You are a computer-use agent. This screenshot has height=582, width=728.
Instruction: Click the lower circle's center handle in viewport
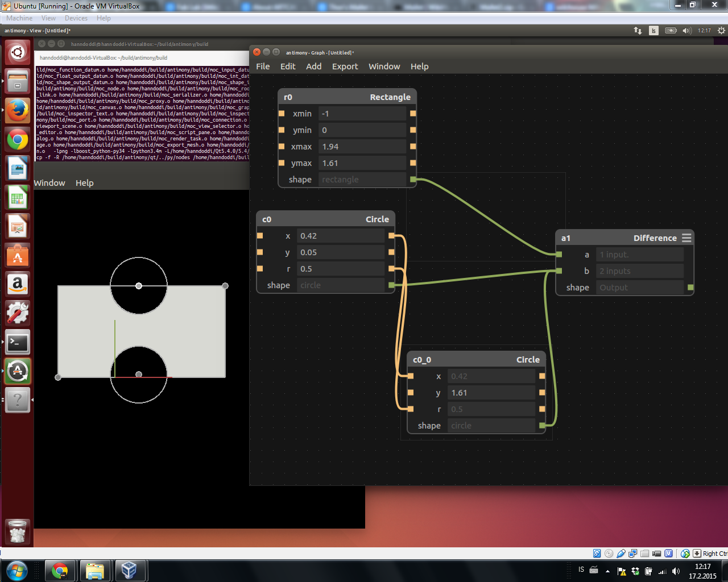coord(139,375)
